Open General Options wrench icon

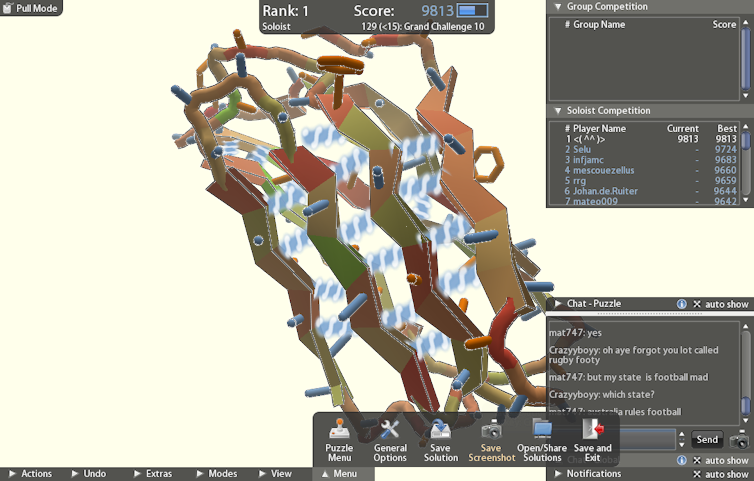click(x=390, y=431)
